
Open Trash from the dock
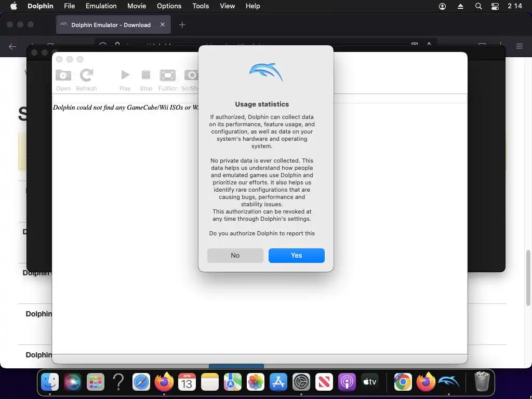pyautogui.click(x=482, y=382)
